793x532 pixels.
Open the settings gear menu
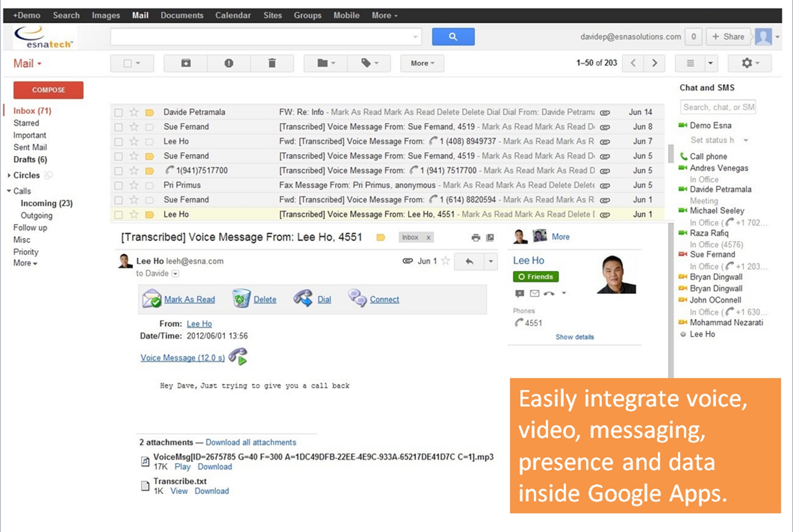pos(750,63)
